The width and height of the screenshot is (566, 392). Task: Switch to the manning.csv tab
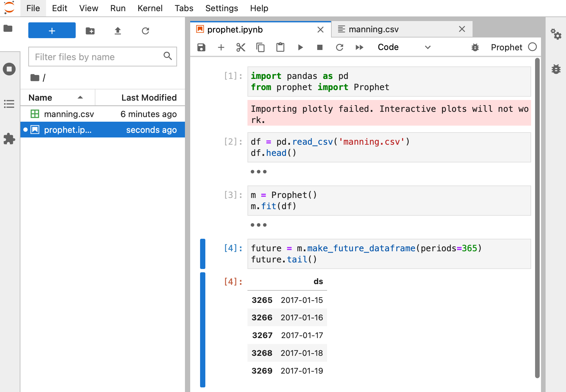click(373, 30)
